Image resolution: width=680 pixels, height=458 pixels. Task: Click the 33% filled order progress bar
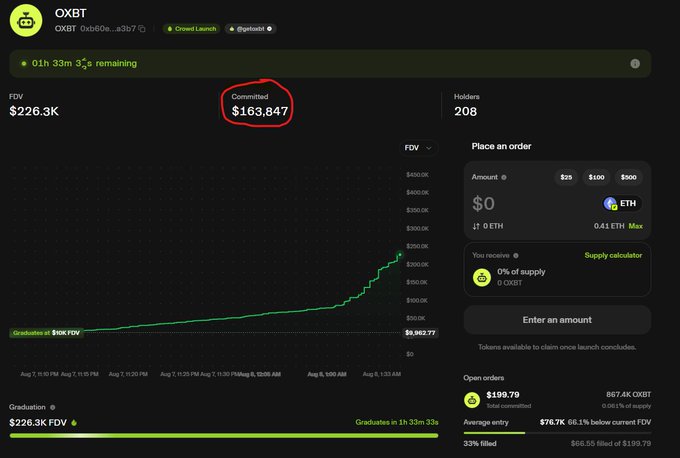pos(557,433)
